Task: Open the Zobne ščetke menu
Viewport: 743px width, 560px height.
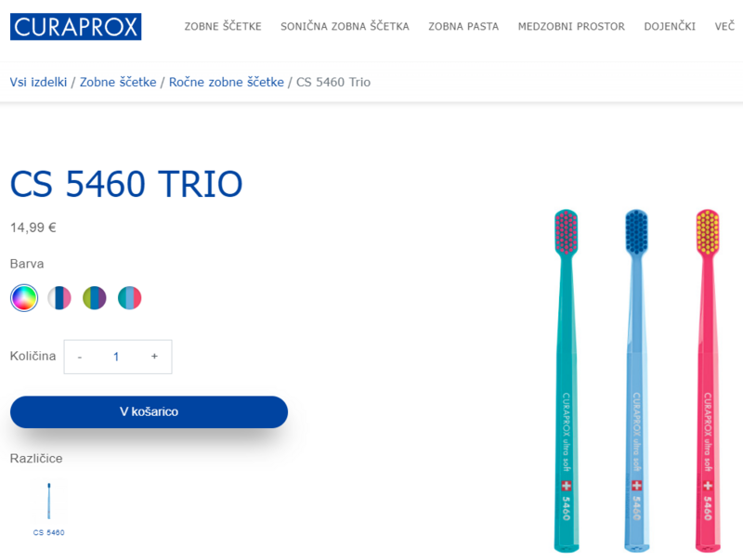Action: (223, 27)
